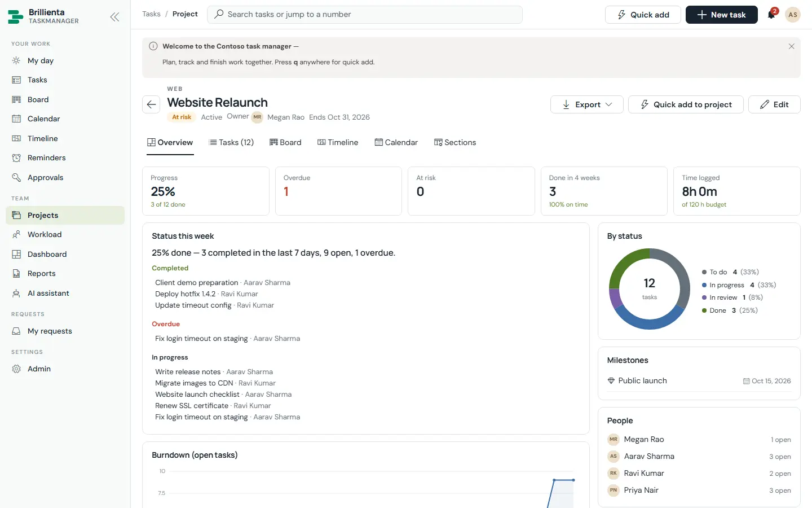Go back using the arrow button
Viewport: 812px width, 508px height.
point(151,104)
